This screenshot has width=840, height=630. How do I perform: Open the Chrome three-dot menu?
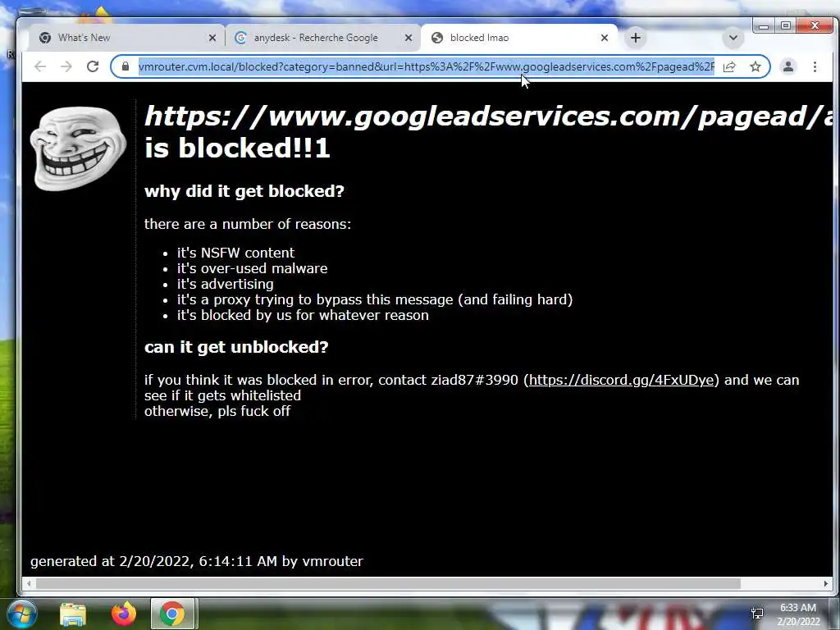pyautogui.click(x=815, y=66)
